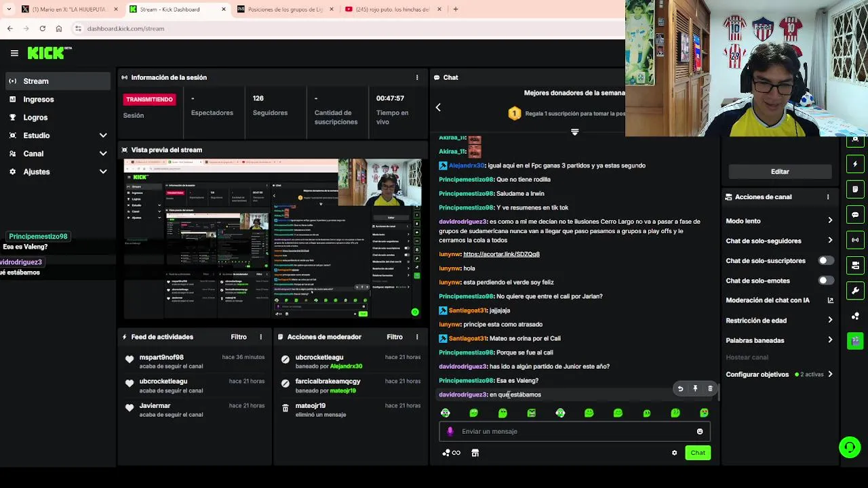Go back with the browser back arrow

click(9, 28)
